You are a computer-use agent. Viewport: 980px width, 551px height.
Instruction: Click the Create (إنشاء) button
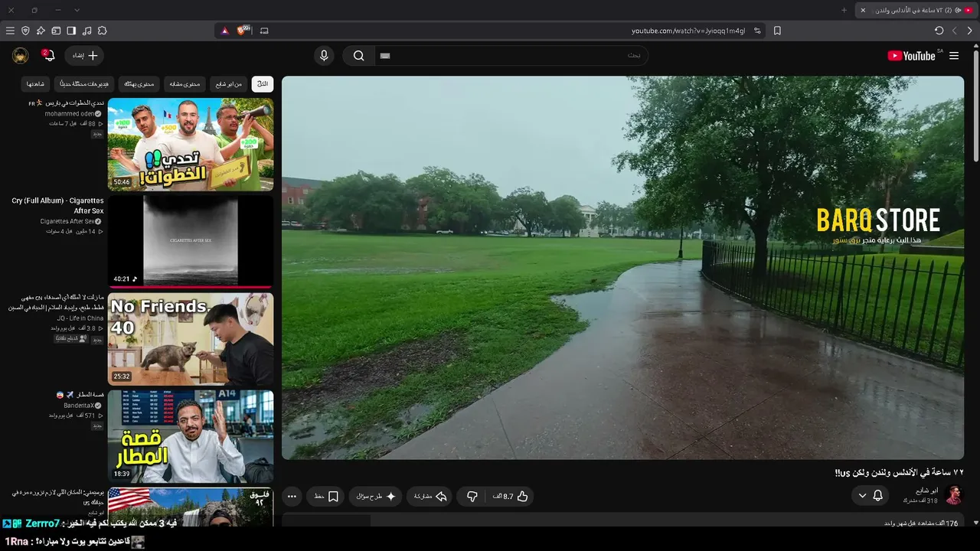click(x=84, y=56)
